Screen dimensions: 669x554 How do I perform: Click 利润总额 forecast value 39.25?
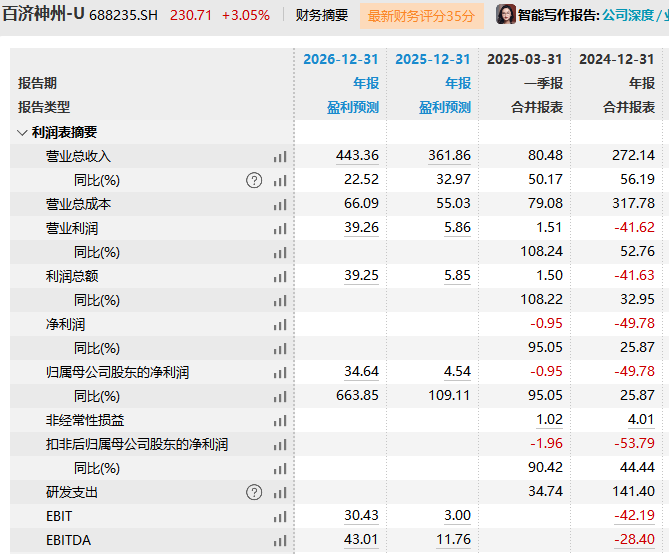coord(361,275)
